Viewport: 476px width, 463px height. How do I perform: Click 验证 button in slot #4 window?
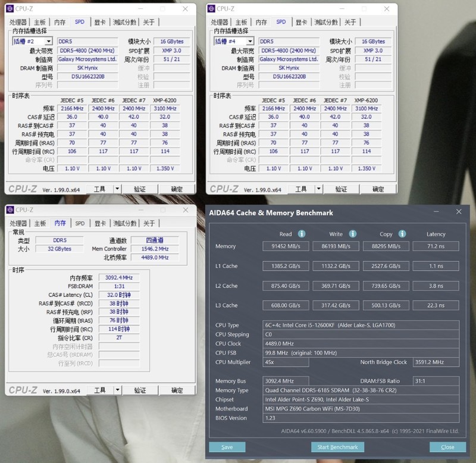point(341,189)
